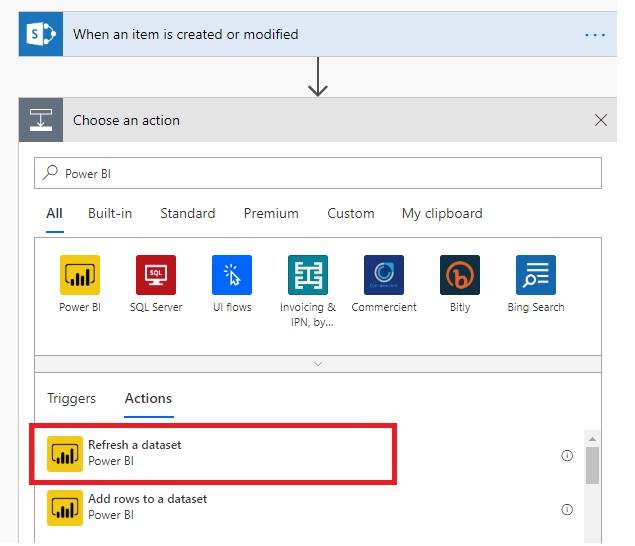Viewport: 635px width, 546px height.
Task: Switch to the Custom tab
Action: click(x=351, y=213)
